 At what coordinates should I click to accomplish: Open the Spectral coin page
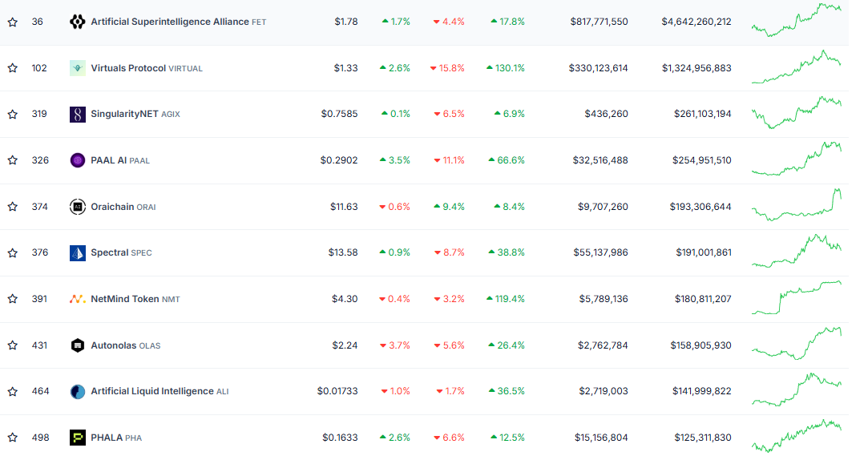pyautogui.click(x=121, y=252)
